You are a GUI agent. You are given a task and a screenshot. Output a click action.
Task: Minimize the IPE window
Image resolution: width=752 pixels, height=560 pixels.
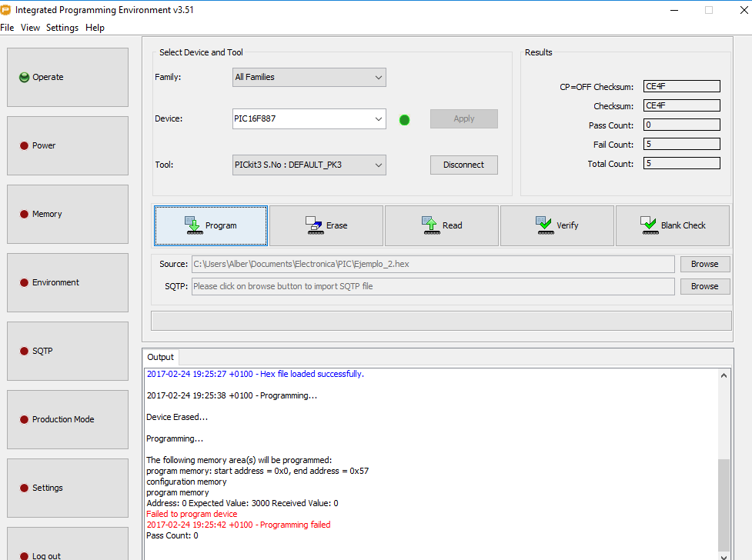pos(674,10)
